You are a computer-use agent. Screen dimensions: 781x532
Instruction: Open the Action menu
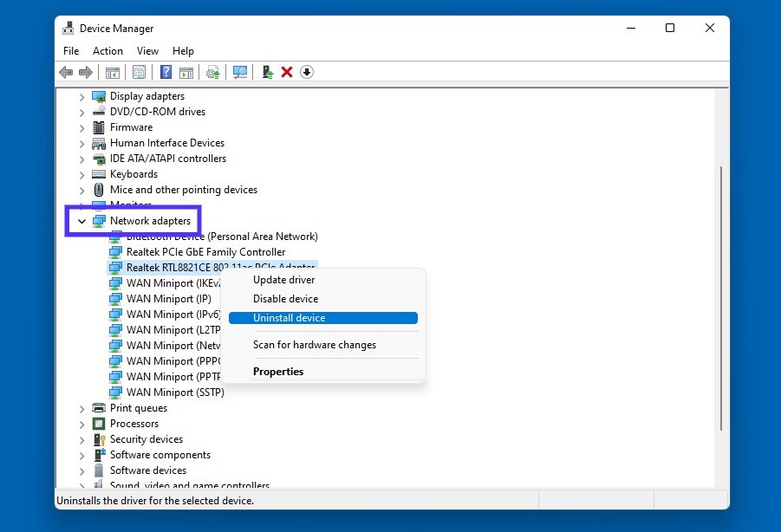(107, 51)
